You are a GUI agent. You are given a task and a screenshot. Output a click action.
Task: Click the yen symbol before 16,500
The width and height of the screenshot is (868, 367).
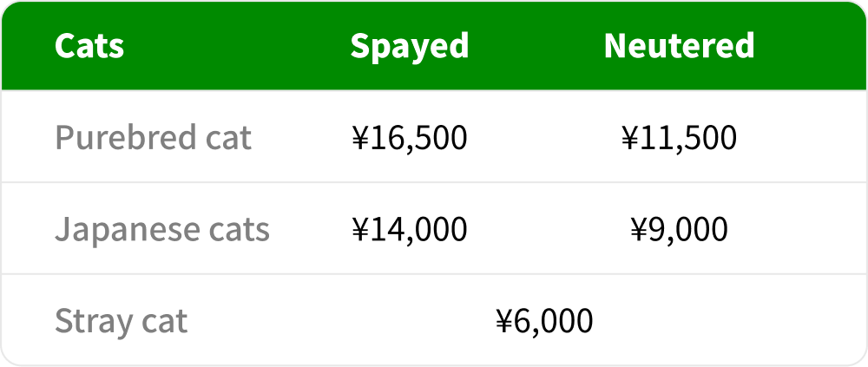(x=359, y=137)
